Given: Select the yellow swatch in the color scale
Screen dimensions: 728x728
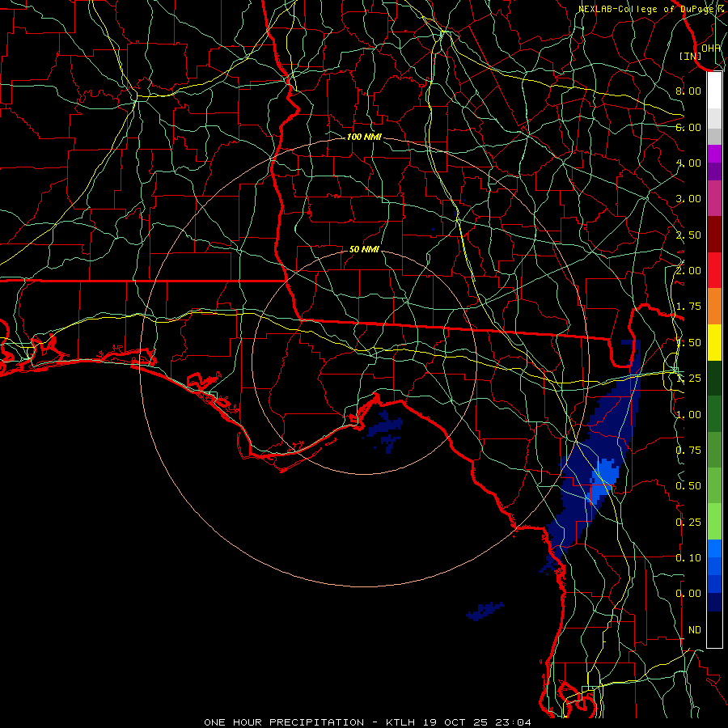Looking at the screenshot, I should pyautogui.click(x=714, y=342).
